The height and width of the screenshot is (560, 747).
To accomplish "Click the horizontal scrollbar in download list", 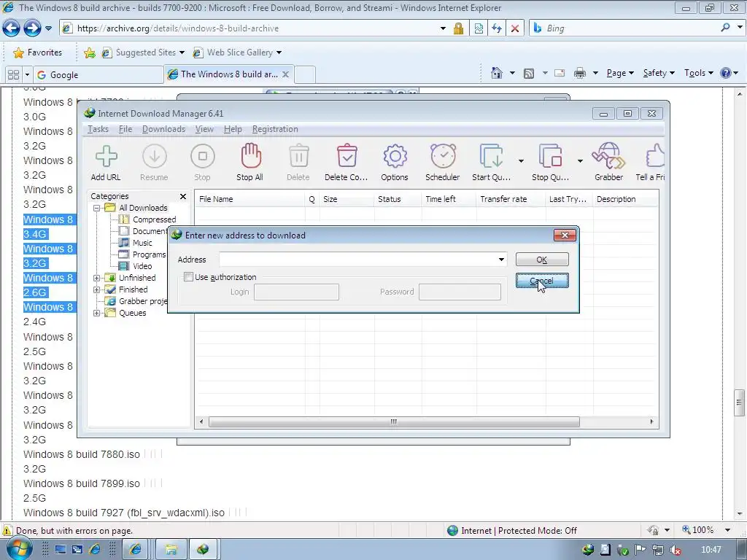I will click(394, 422).
